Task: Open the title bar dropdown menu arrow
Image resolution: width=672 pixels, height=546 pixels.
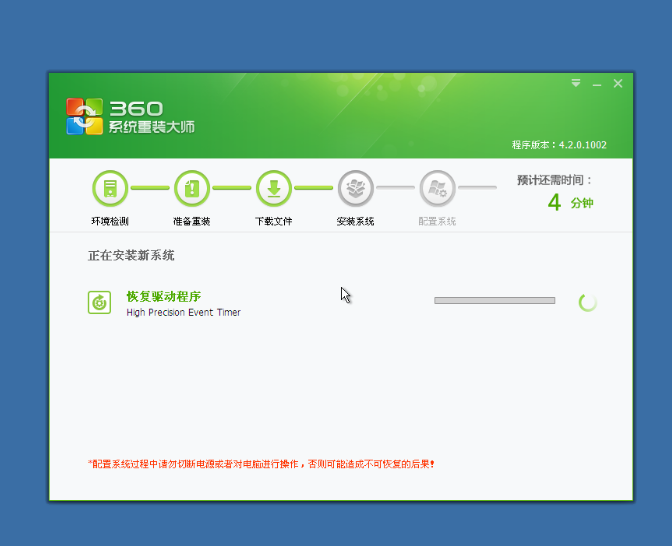Action: tap(576, 84)
